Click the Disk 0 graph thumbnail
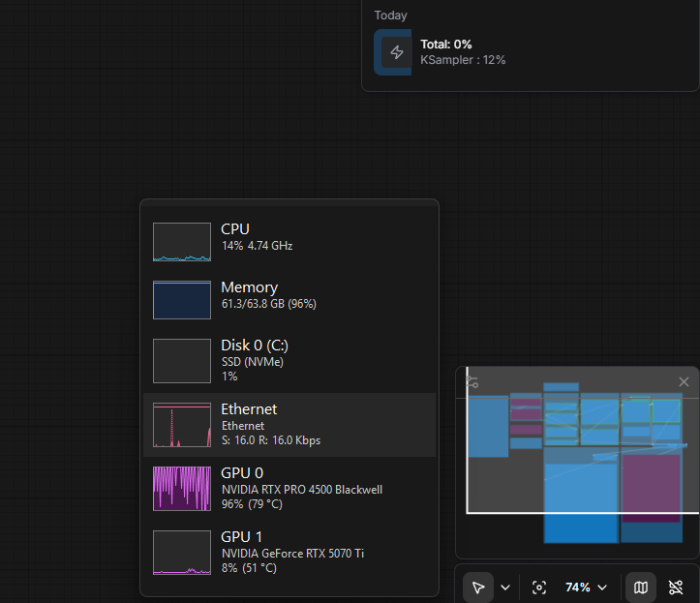This screenshot has width=700, height=603. [x=182, y=361]
